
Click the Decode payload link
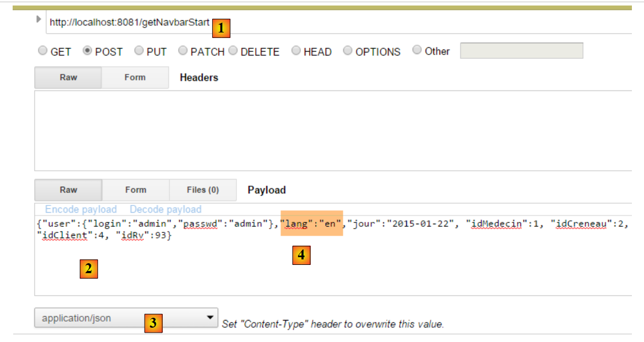pyautogui.click(x=166, y=209)
